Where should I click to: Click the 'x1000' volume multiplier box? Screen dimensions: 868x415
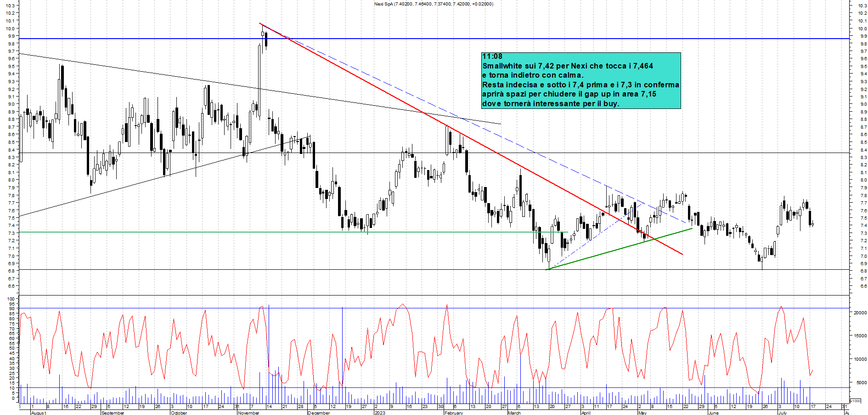click(x=856, y=401)
